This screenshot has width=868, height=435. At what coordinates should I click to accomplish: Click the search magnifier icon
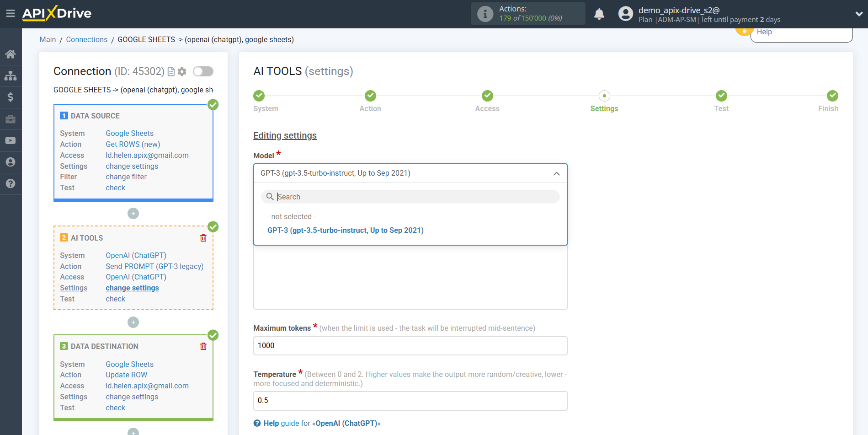point(270,197)
